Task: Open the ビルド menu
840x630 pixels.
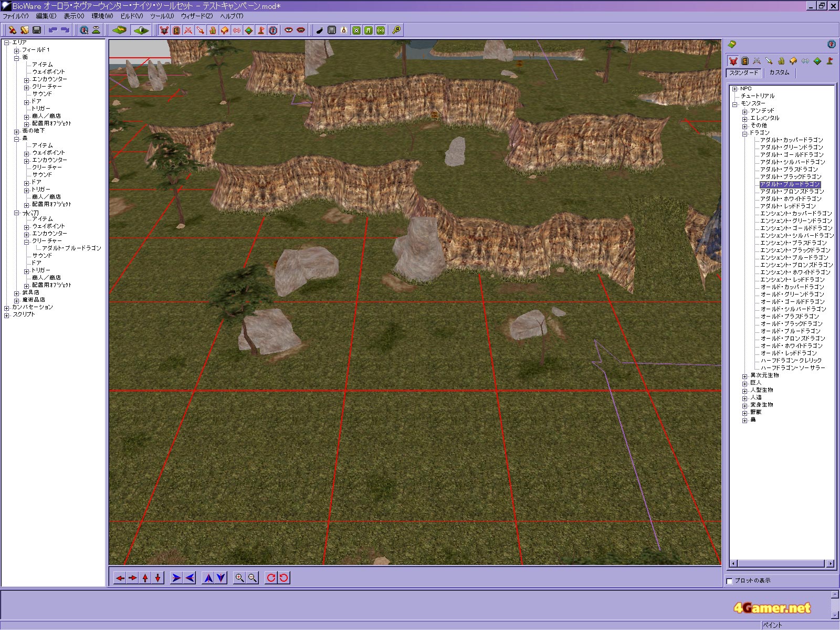Action: click(x=132, y=16)
